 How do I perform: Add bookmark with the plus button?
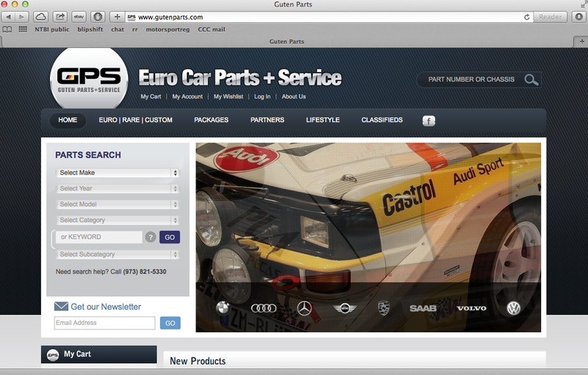[x=117, y=17]
